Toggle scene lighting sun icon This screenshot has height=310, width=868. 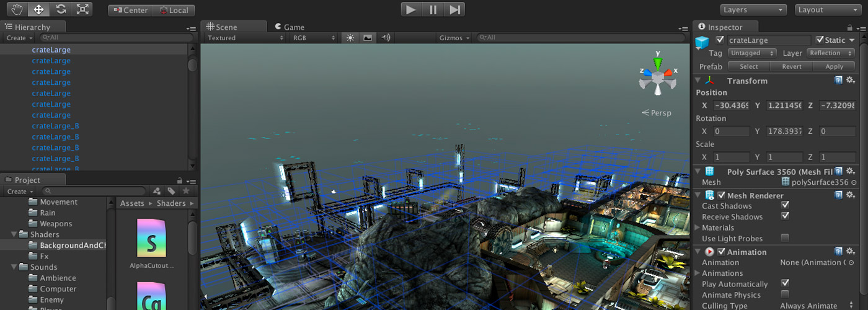[350, 38]
